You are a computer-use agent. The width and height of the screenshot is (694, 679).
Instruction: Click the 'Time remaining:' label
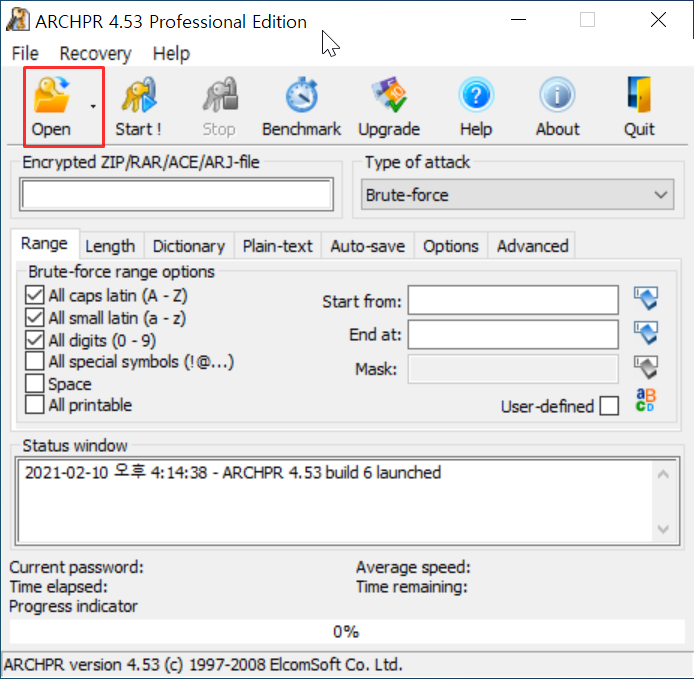click(x=412, y=587)
